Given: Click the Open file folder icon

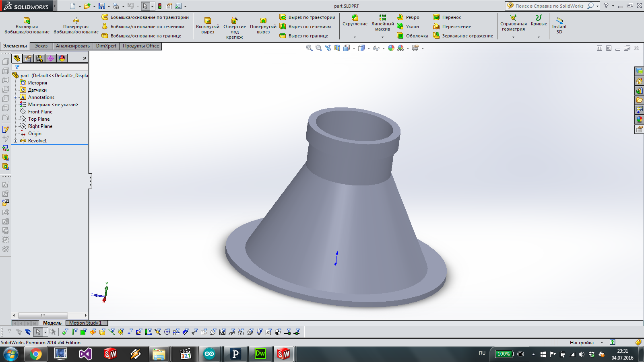Looking at the screenshot, I should pos(87,6).
